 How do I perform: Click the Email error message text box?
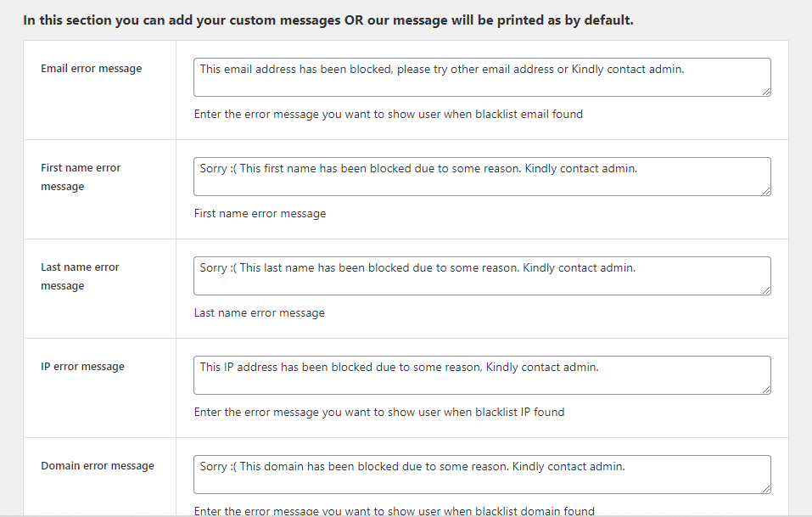(x=482, y=77)
